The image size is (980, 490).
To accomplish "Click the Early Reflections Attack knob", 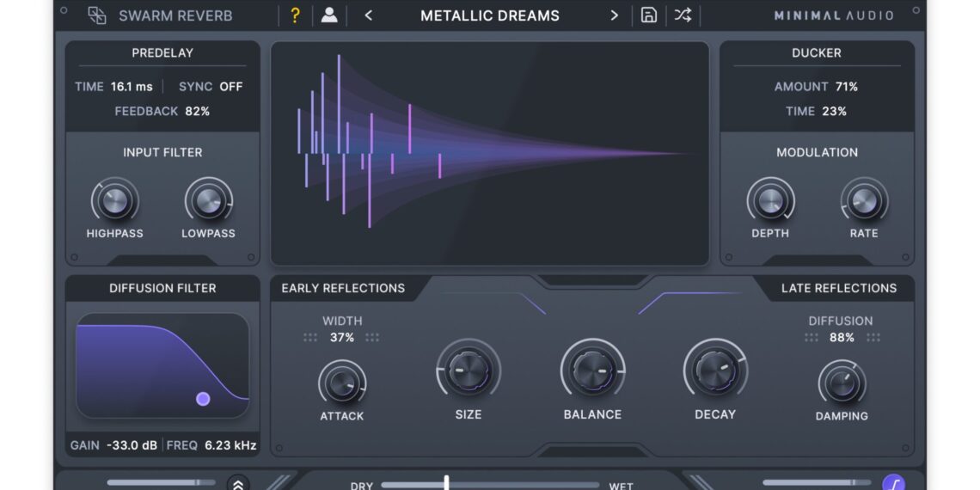I will (x=342, y=383).
